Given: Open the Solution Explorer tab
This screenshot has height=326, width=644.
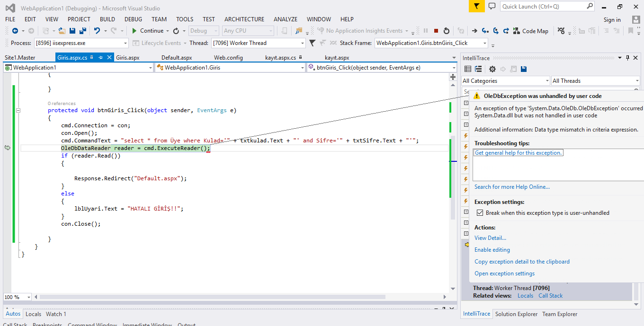Looking at the screenshot, I should coord(516,314).
